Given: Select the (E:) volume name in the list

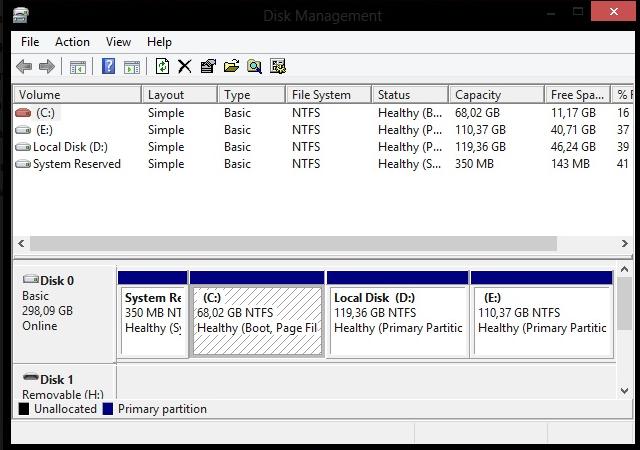Looking at the screenshot, I should 44,130.
